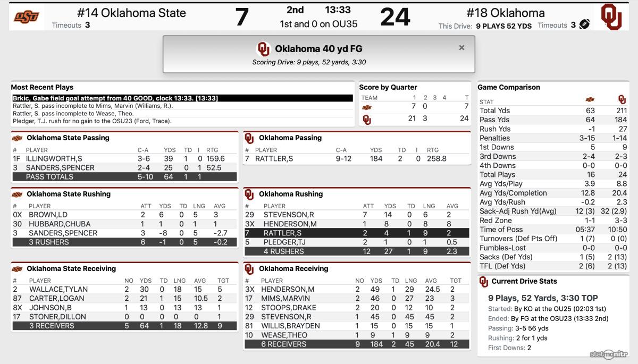Screen dimensions: 638x364
Task: Click the Oklahoma State logo in header
Action: (27, 17)
